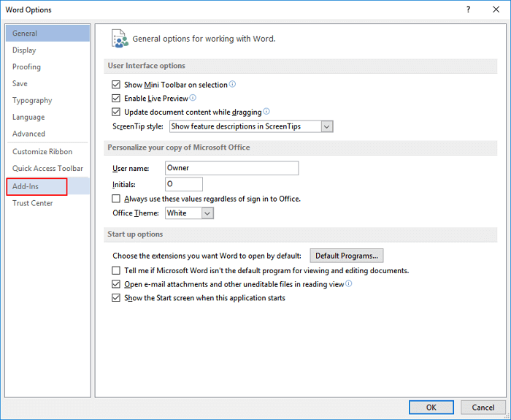This screenshot has width=511, height=420.
Task: Click the User name text field
Action: coord(231,168)
